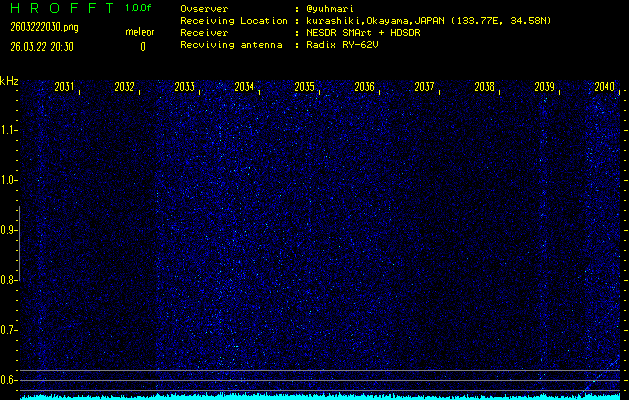The image size is (629, 400).
Task: Click the gray vertical bar beside frequency axis
Action: [20, 243]
